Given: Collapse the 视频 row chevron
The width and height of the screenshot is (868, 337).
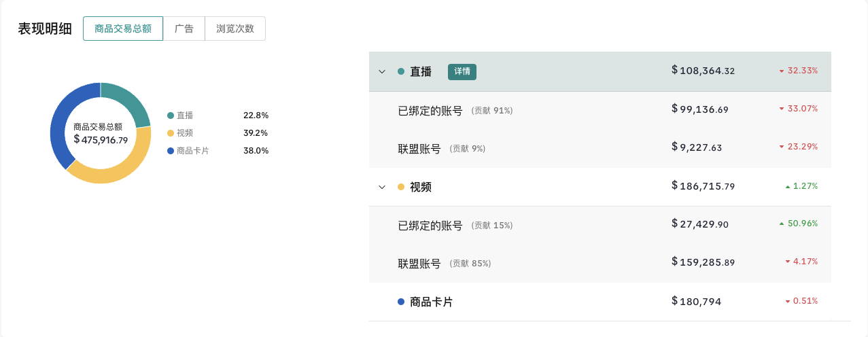Looking at the screenshot, I should tap(382, 187).
